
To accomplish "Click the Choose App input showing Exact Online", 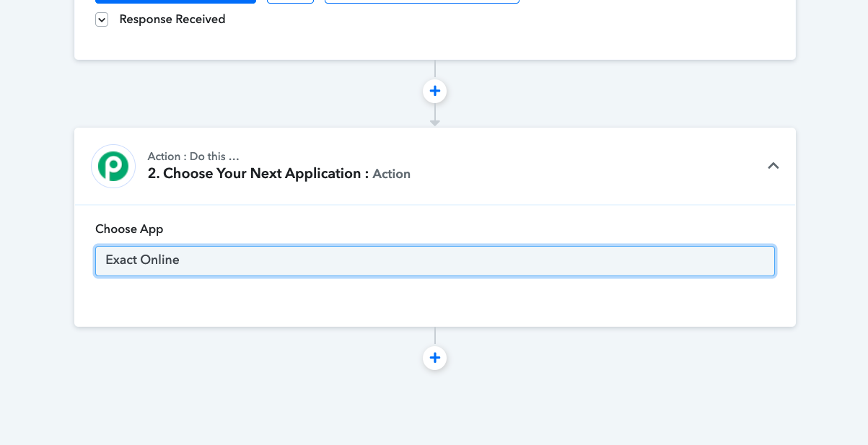I will [435, 261].
